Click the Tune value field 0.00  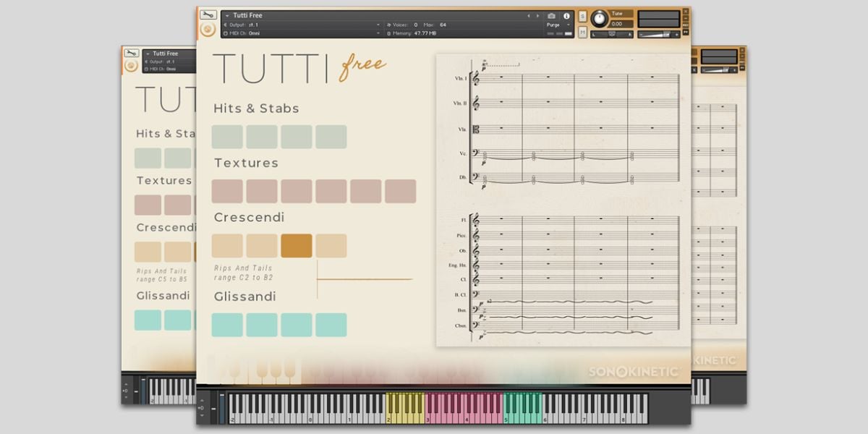pos(622,24)
